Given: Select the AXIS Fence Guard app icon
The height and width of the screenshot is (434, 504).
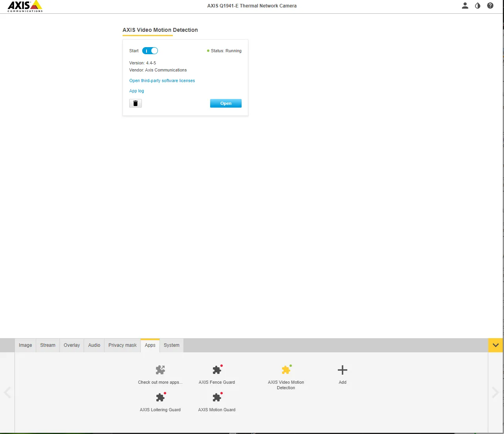Looking at the screenshot, I should (217, 370).
